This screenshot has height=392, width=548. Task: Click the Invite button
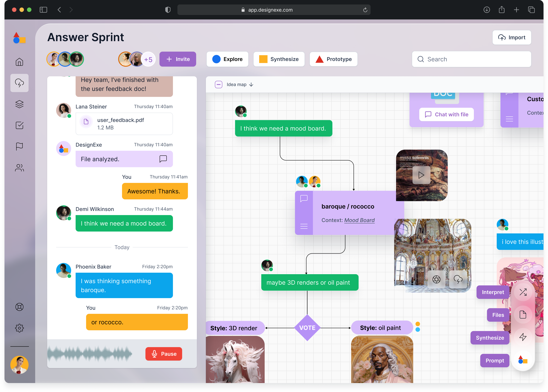point(178,59)
